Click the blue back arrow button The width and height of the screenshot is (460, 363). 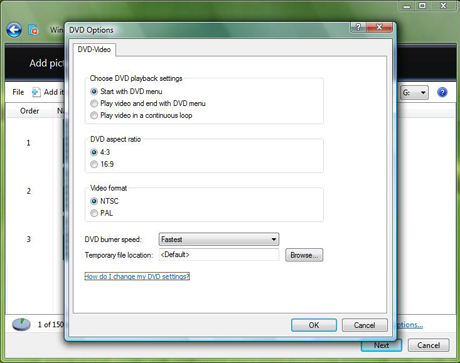(x=14, y=30)
